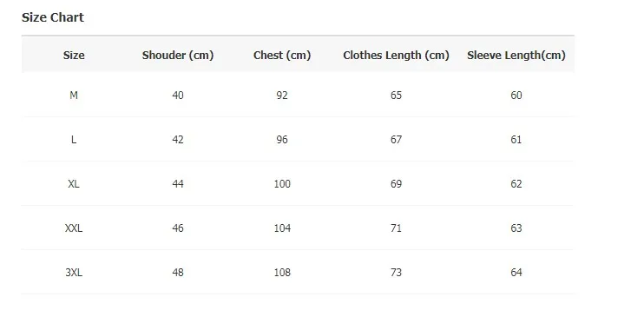Viewport: 644px width, 317px height.
Task: Select sleeve length 60 in M row
Action: pos(516,96)
